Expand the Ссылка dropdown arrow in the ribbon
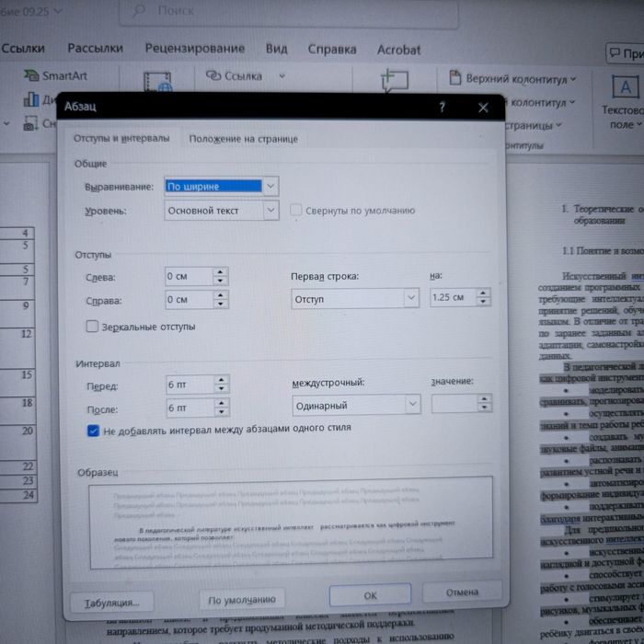 282,76
